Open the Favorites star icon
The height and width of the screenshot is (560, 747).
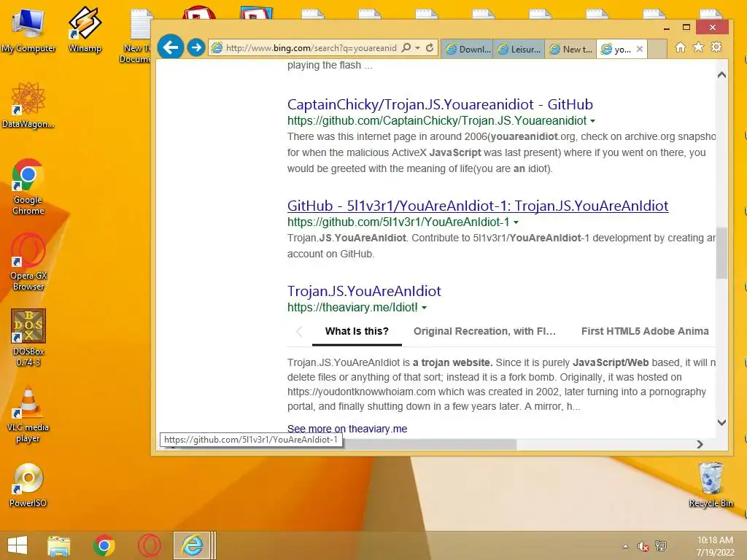[698, 47]
